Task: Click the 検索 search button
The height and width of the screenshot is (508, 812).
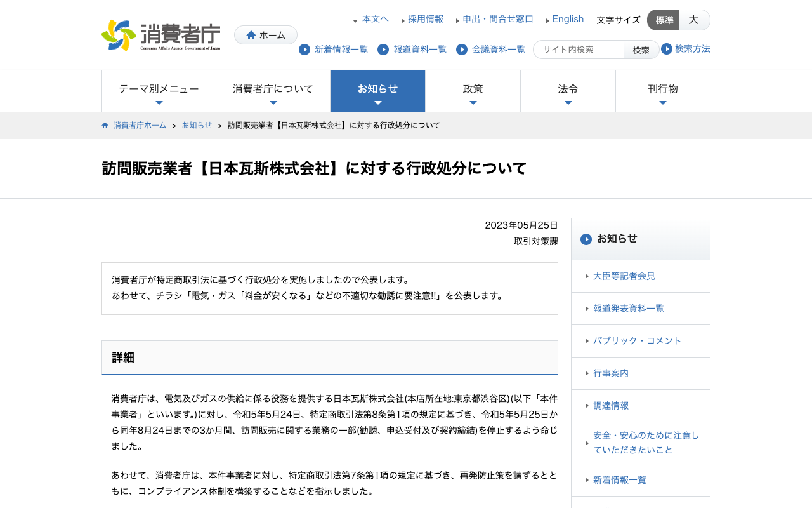Action: pyautogui.click(x=641, y=50)
